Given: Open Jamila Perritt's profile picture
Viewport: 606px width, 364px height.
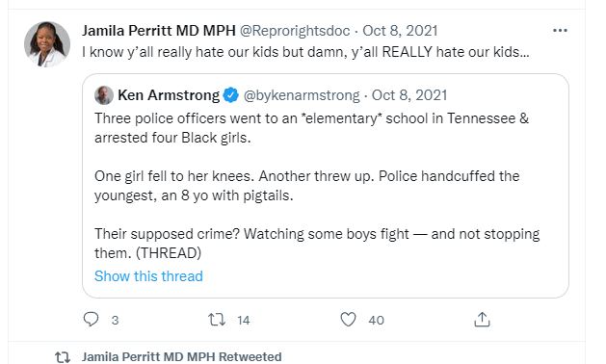Looking at the screenshot, I should (47, 44).
